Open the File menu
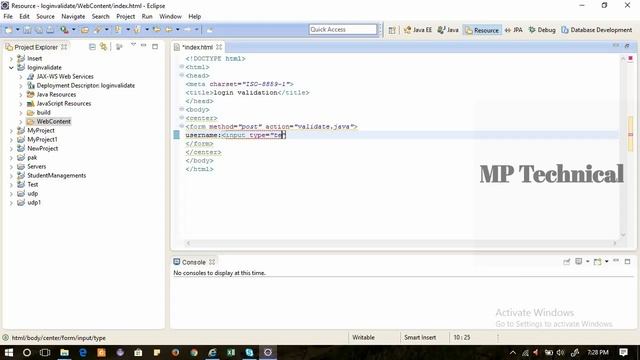The height and width of the screenshot is (360, 640). pyautogui.click(x=8, y=16)
